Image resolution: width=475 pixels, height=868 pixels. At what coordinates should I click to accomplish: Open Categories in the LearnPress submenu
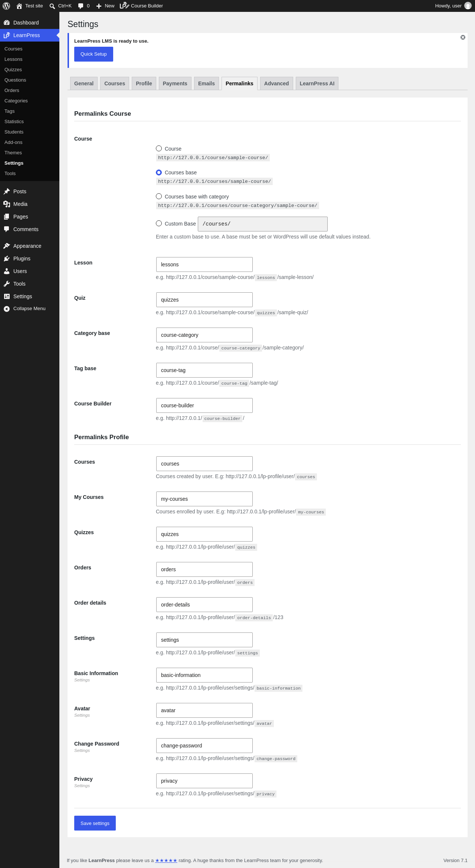pyautogui.click(x=16, y=101)
